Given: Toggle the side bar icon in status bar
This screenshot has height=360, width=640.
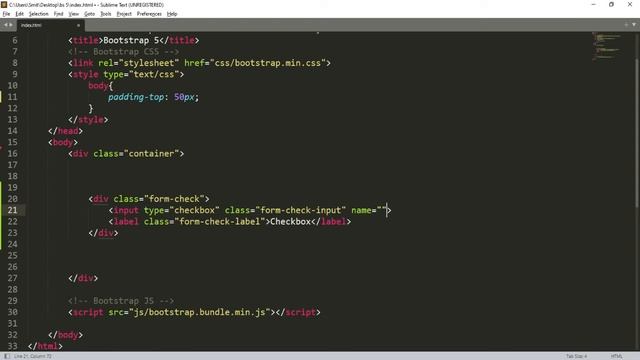Looking at the screenshot, I should 7,356.
